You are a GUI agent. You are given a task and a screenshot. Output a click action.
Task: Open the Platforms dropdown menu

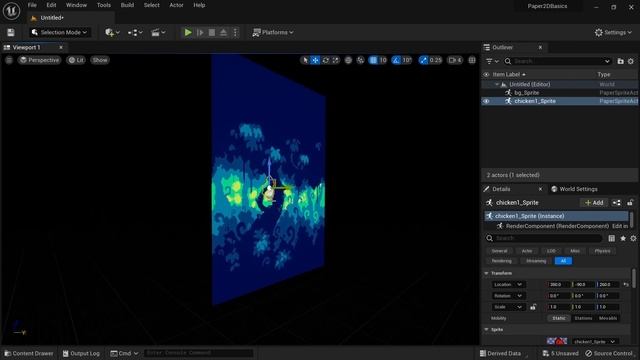[x=273, y=32]
